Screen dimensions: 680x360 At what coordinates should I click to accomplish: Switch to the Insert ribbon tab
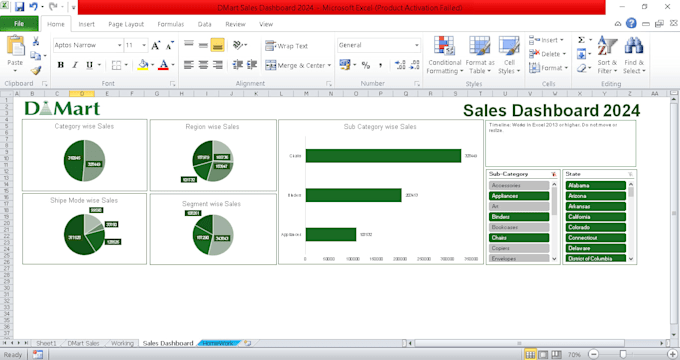click(x=86, y=24)
